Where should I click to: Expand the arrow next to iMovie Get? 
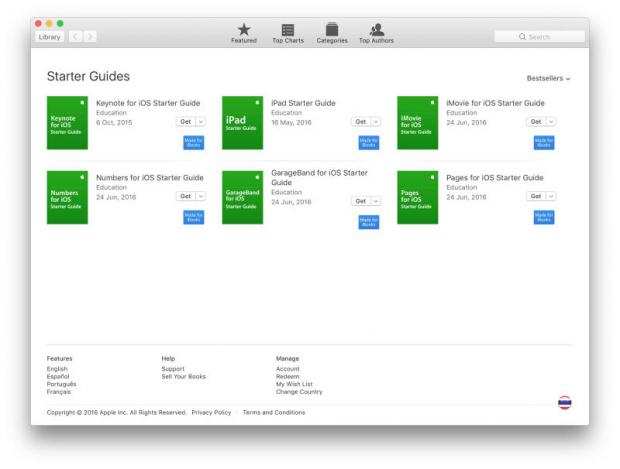pyautogui.click(x=551, y=122)
